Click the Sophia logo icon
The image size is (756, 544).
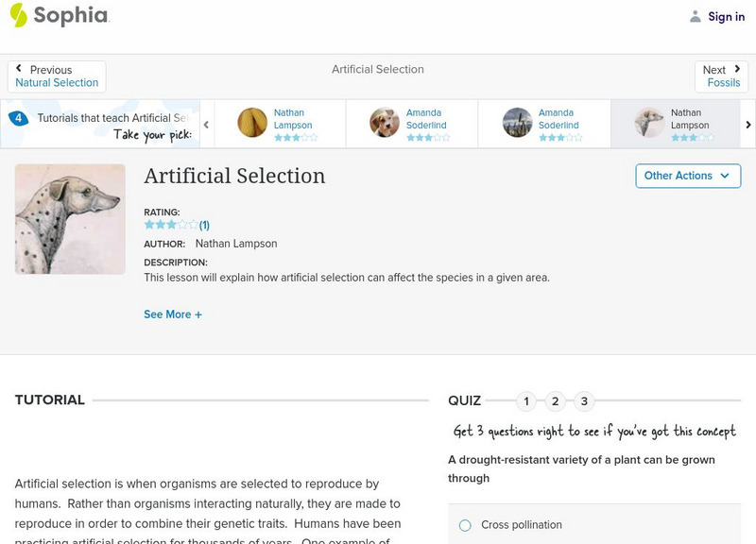point(18,15)
